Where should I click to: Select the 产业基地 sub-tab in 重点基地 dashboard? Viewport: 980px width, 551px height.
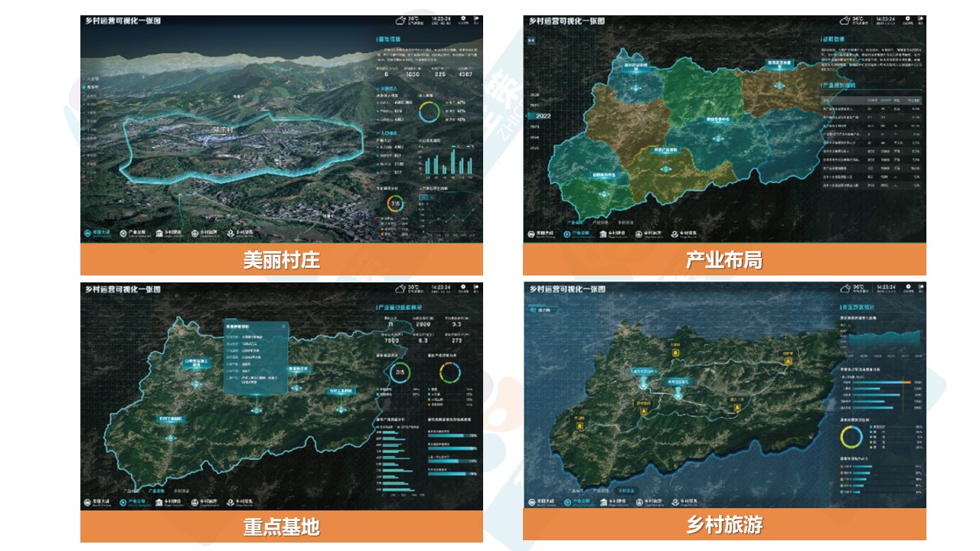pos(157,490)
